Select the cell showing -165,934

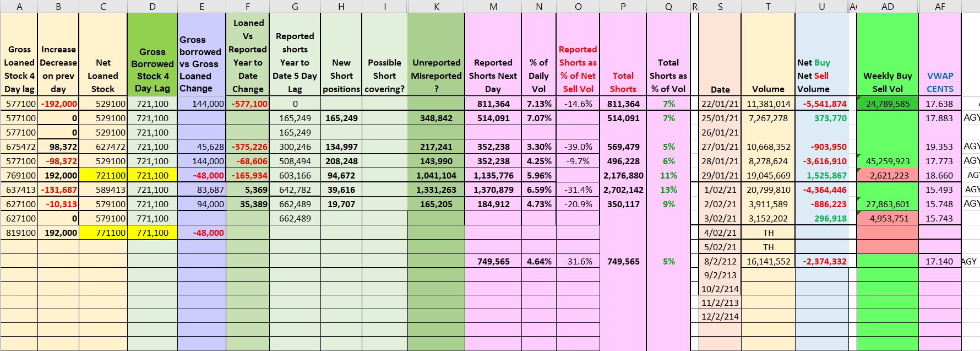[x=248, y=175]
